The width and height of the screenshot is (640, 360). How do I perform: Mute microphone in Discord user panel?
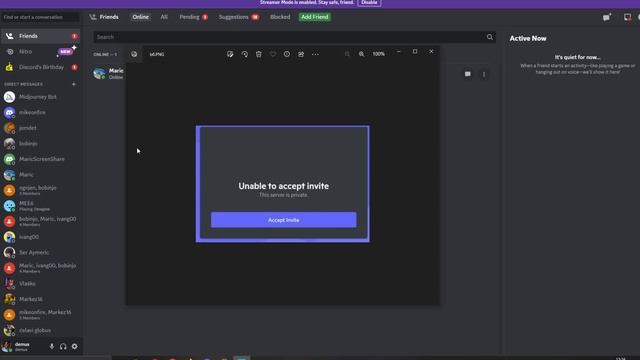click(x=52, y=346)
